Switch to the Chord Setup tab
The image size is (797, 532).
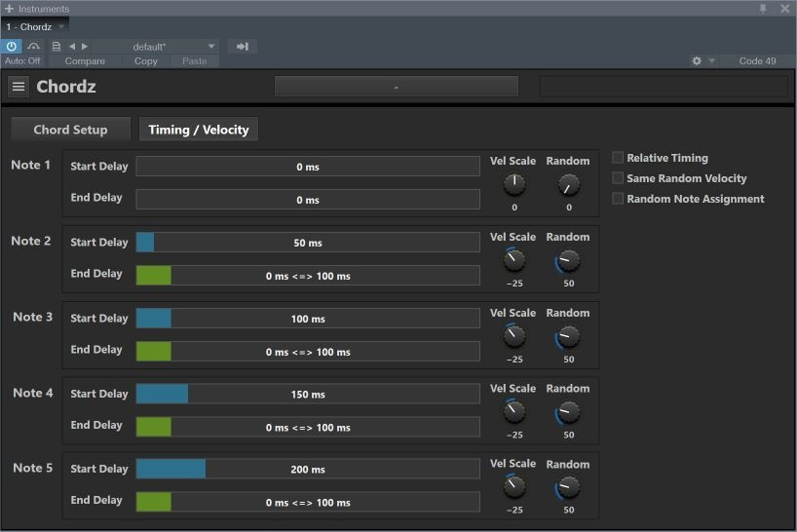coord(71,130)
